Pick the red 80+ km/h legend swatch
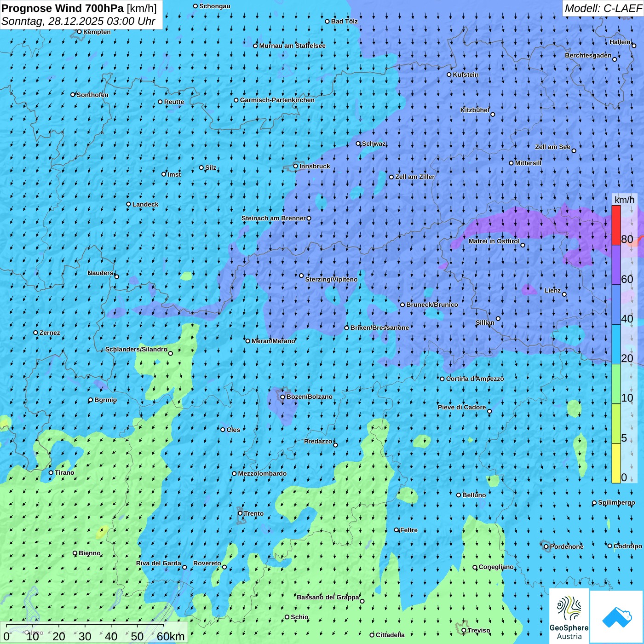The width and height of the screenshot is (644, 644). coord(616,225)
